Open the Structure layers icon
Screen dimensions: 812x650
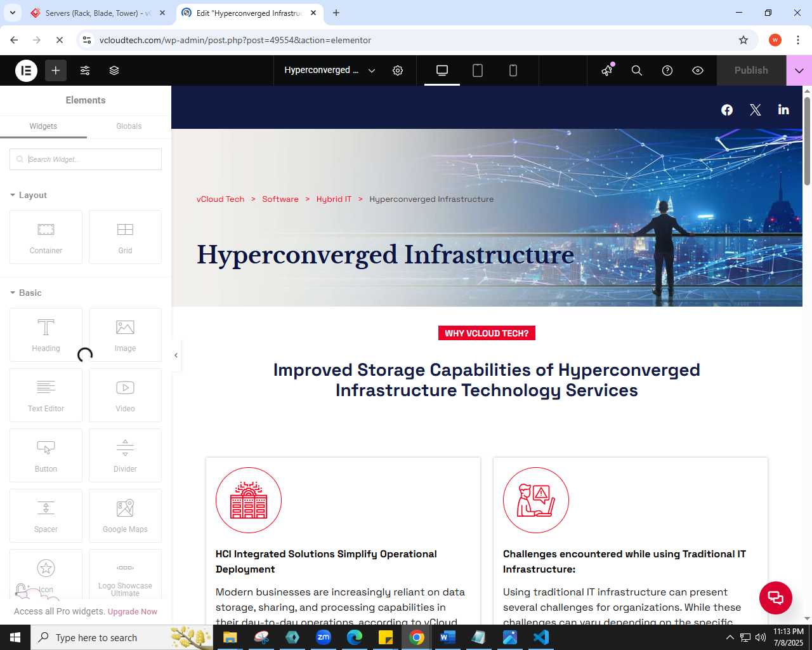[114, 70]
